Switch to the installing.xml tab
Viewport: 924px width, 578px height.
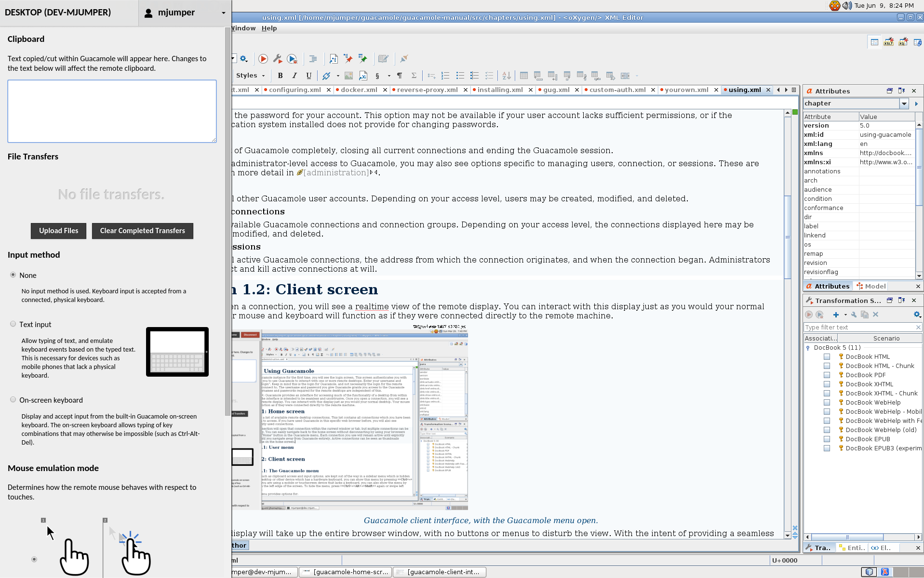pyautogui.click(x=500, y=90)
